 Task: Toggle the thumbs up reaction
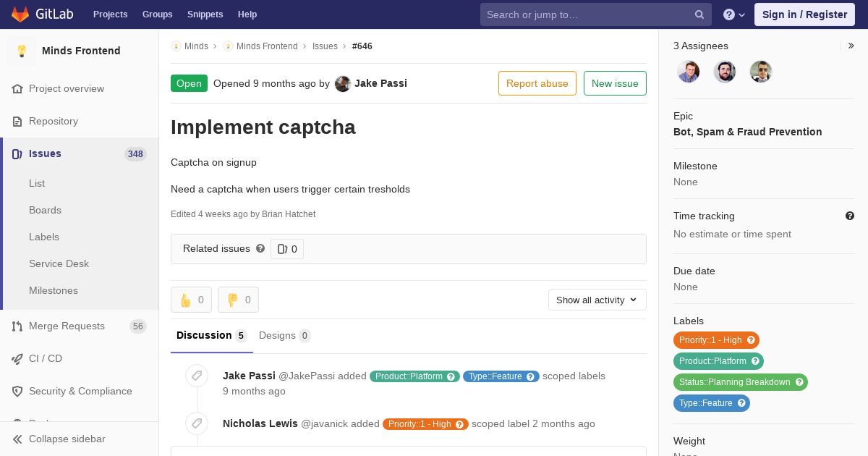191,300
